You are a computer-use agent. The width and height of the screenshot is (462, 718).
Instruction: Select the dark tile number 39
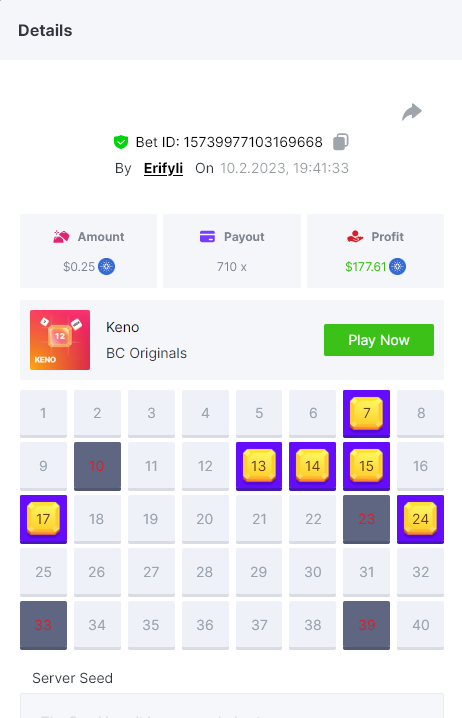click(x=366, y=625)
